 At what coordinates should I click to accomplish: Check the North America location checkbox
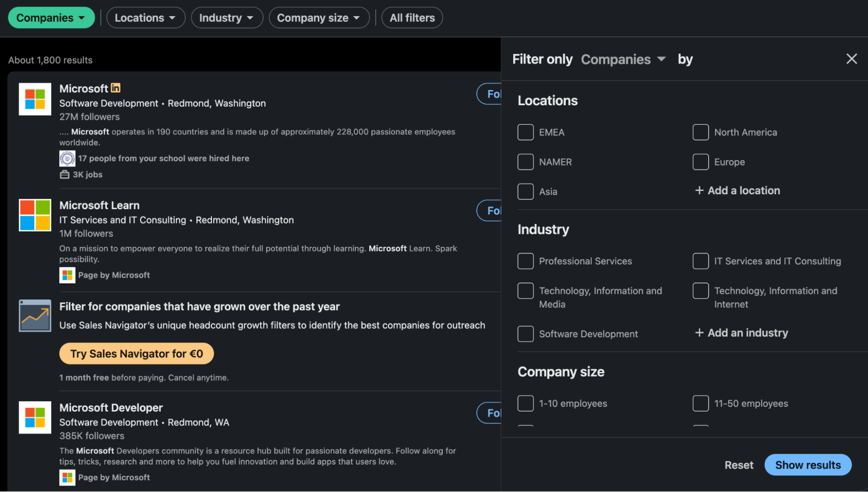coord(700,132)
